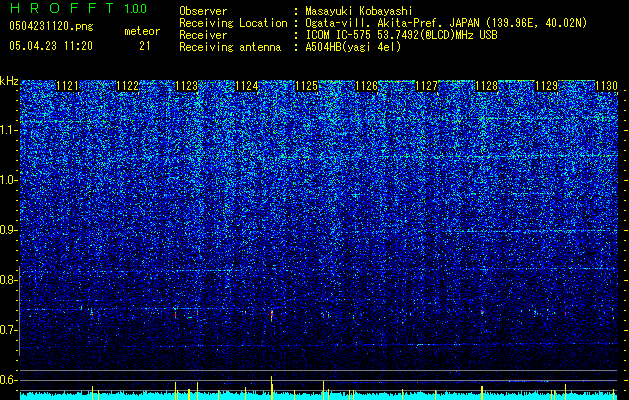Image resolution: width=629 pixels, height=400 pixels.
Task: Select the filename 0504231120.png
Action: 51,26
